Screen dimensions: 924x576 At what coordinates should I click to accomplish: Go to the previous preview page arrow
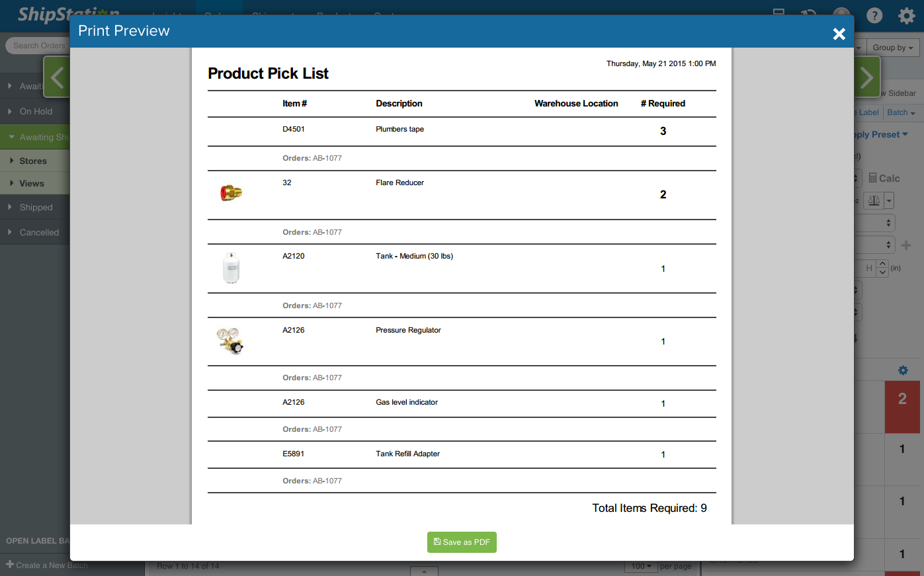pos(57,77)
